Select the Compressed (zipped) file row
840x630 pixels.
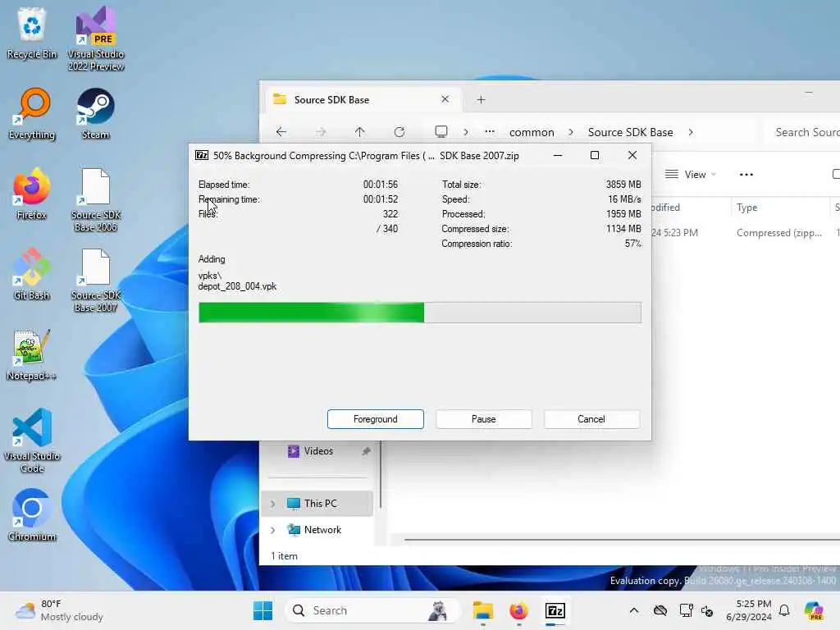[745, 232]
